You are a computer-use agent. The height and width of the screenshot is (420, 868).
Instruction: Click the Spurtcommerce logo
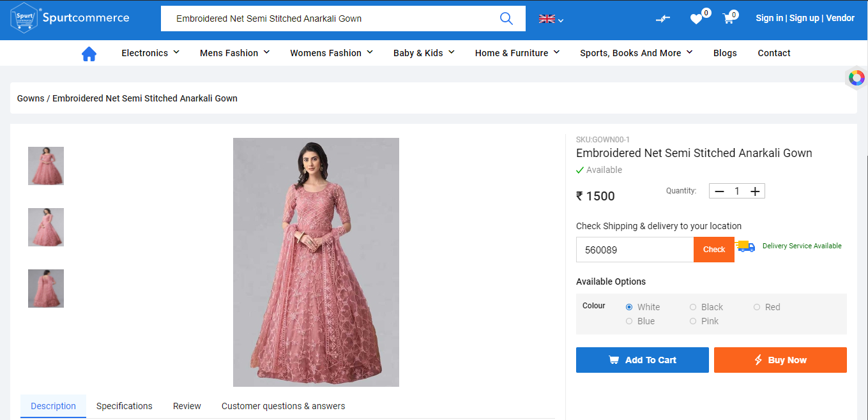pyautogui.click(x=70, y=18)
